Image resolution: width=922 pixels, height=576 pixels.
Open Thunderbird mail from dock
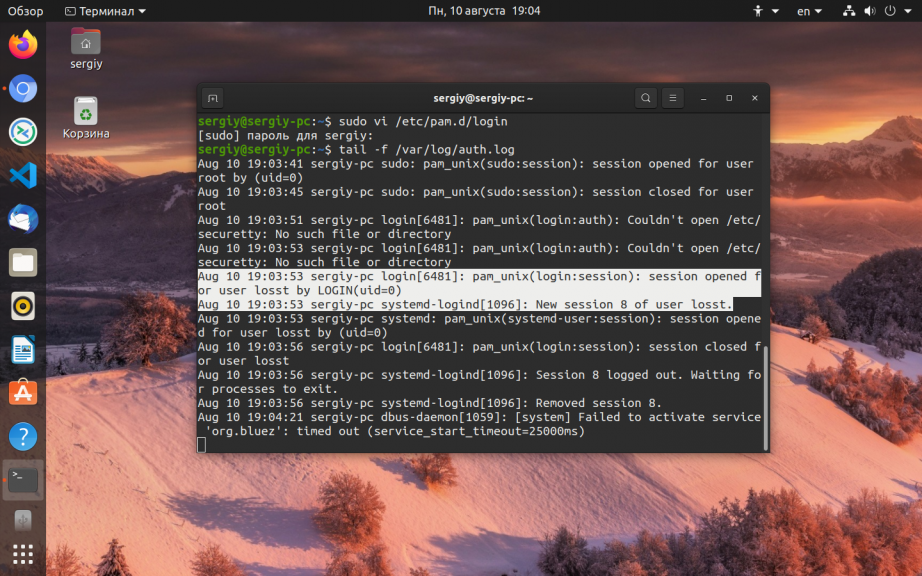23,219
